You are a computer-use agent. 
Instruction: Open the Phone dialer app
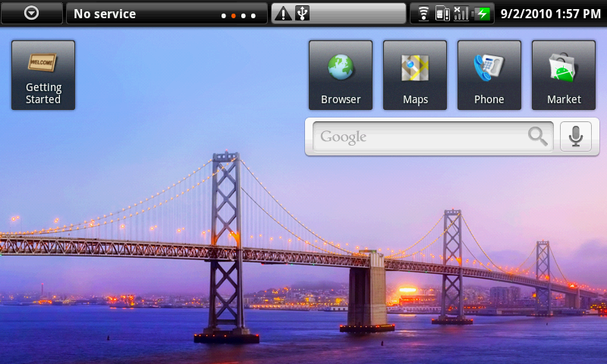pos(489,75)
